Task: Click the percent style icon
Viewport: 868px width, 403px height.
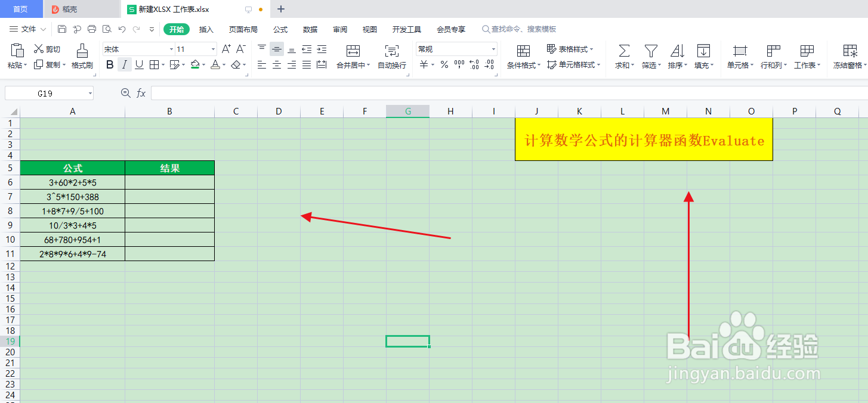Action: 444,65
